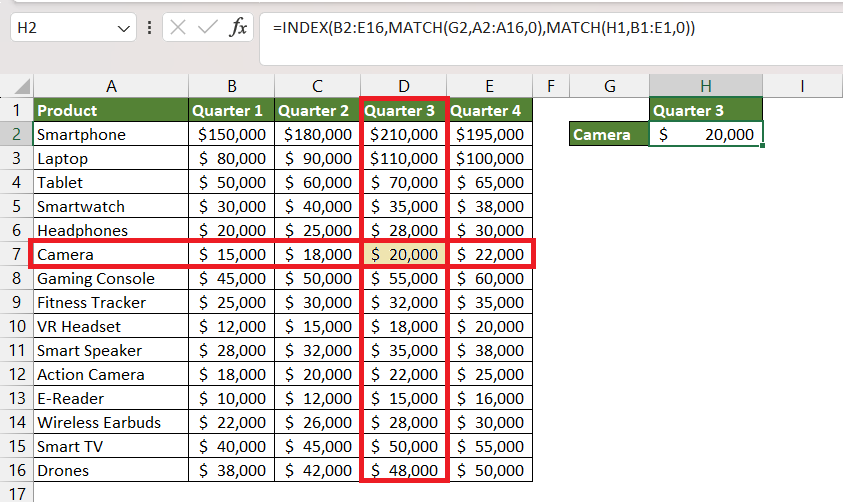The height and width of the screenshot is (502, 843).
Task: Click the Select All corner triangle
Action: [22, 86]
